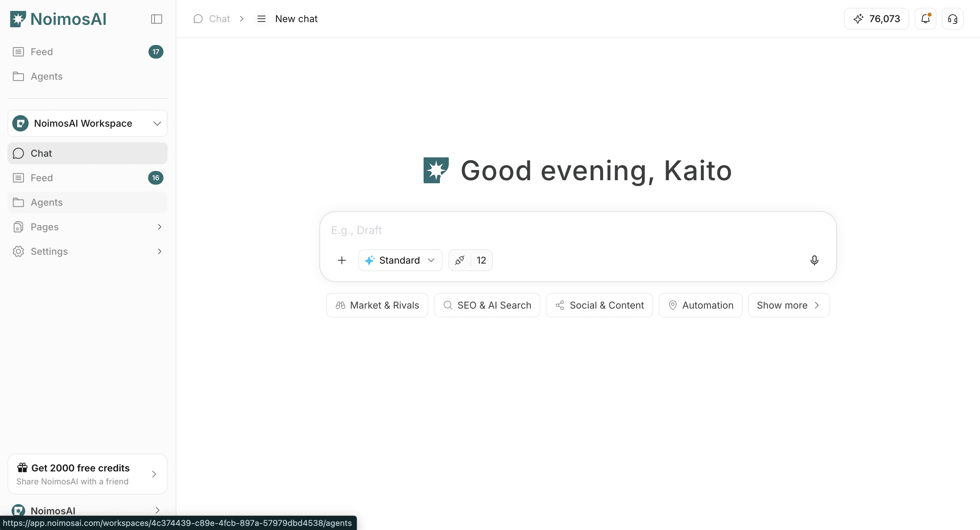Image resolution: width=980 pixels, height=530 pixels.
Task: Expand the Settings submenu chevron
Action: coord(159,251)
